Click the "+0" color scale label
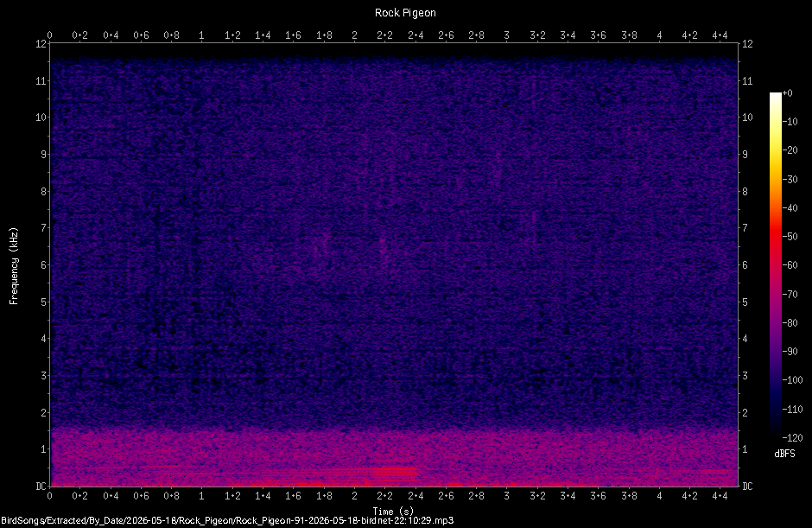Screen dimensions: 812x528 tap(787, 93)
